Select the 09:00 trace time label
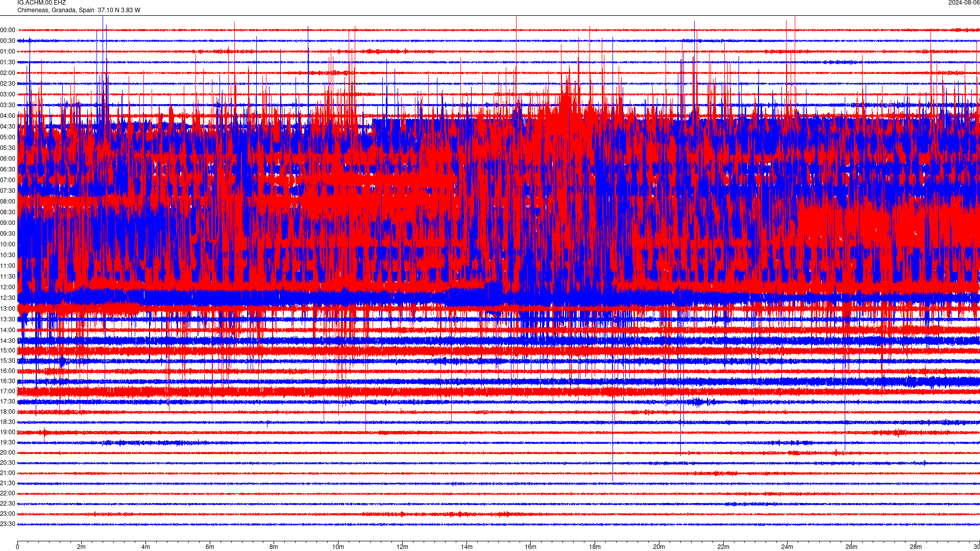The width and height of the screenshot is (980, 551). (8, 223)
